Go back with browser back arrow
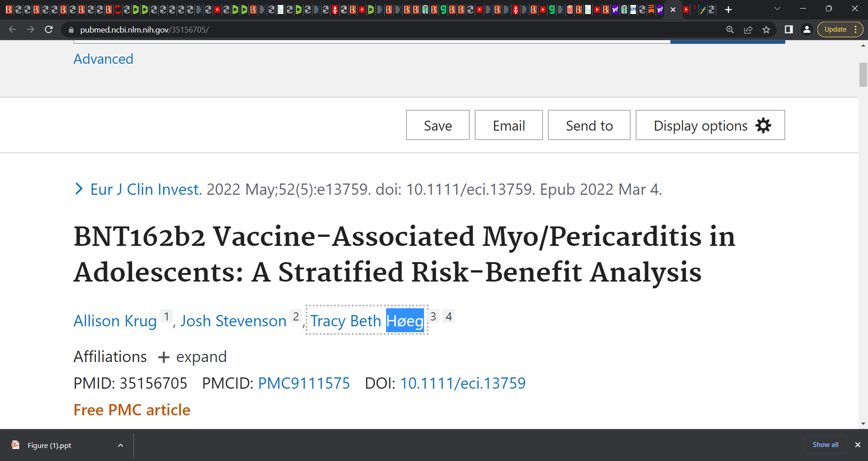The height and width of the screenshot is (461, 868). coord(13,29)
